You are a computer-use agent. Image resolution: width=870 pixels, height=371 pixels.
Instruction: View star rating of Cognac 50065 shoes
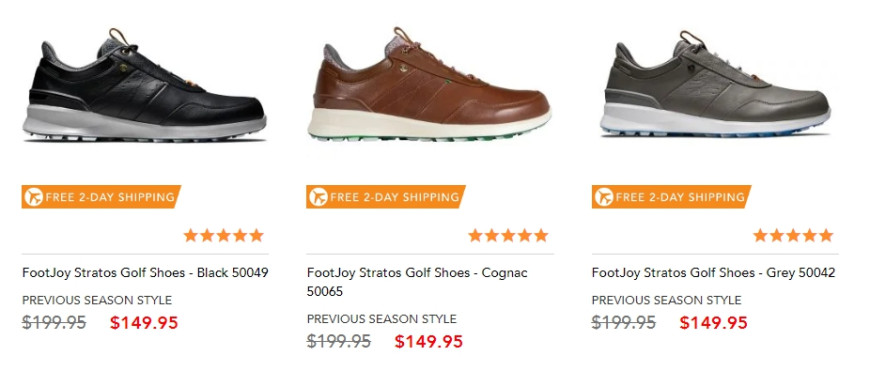point(508,236)
